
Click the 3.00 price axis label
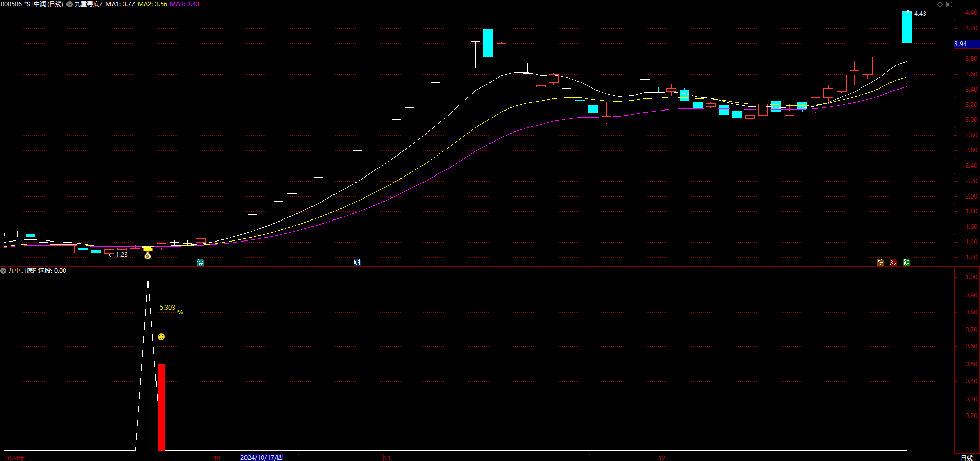point(971,120)
